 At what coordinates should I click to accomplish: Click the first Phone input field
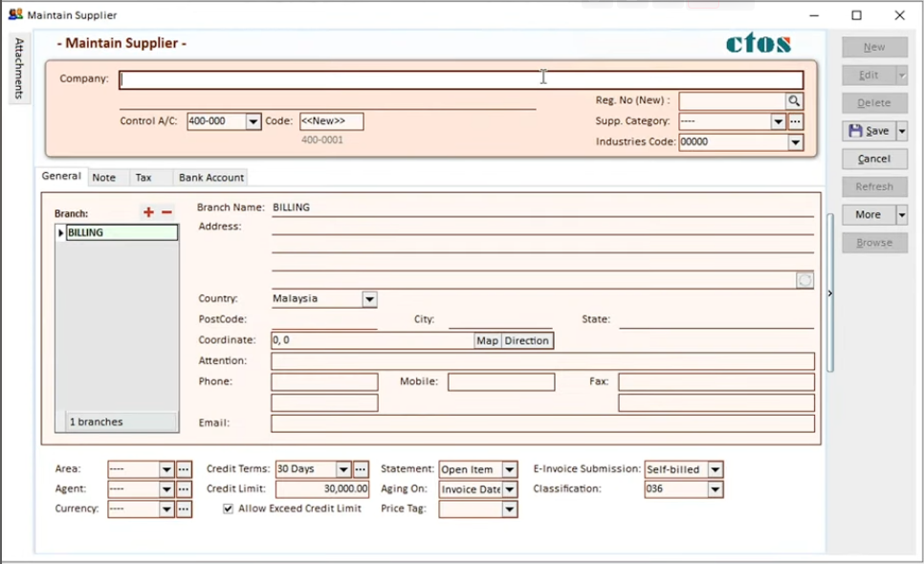(x=324, y=382)
